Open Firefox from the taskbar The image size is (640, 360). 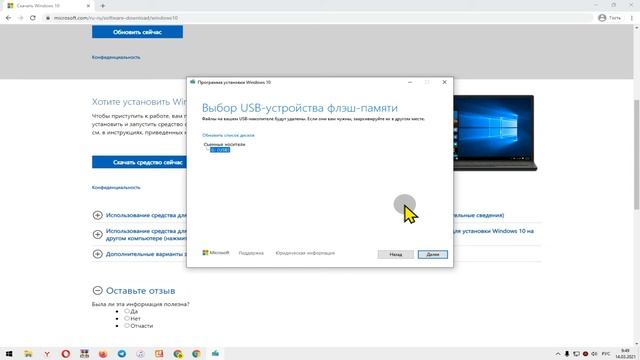coord(103,354)
